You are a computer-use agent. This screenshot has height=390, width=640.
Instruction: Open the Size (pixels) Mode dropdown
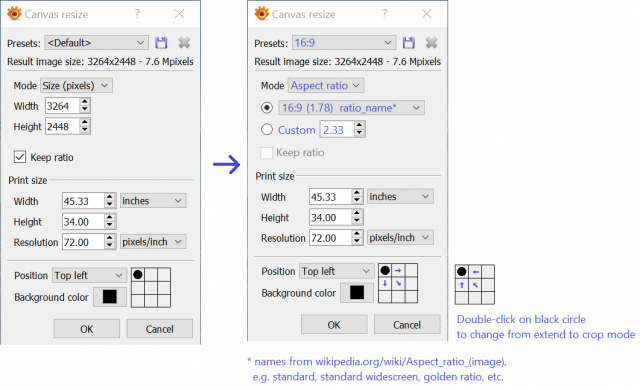[76, 86]
